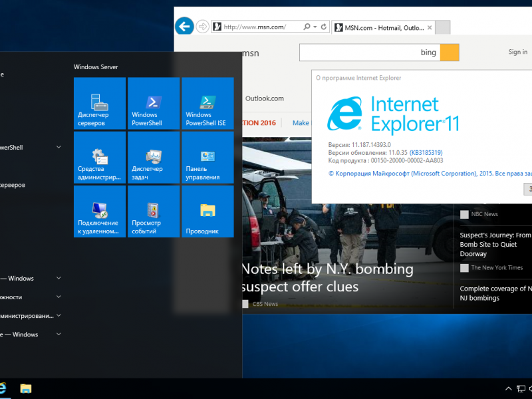
Task: Expand the bottom 'е — Windows' group chevron
Action: point(59,334)
